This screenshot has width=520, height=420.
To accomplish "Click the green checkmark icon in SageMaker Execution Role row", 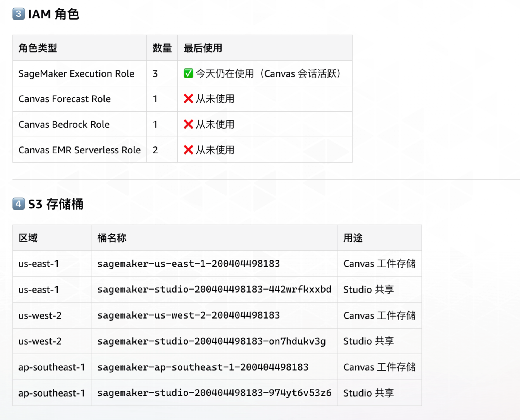I will [x=188, y=73].
